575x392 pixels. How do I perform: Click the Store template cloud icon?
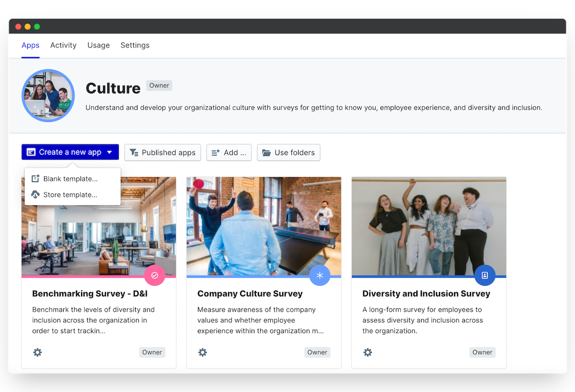tap(35, 195)
